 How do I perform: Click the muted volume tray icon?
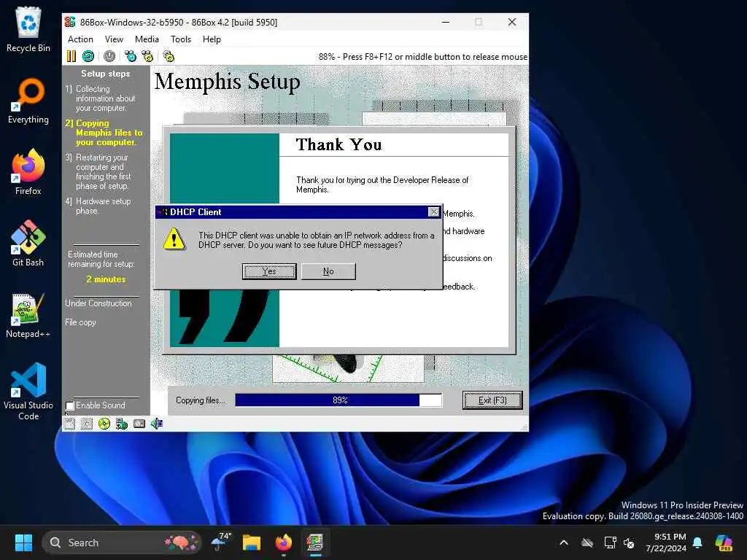[x=629, y=542]
